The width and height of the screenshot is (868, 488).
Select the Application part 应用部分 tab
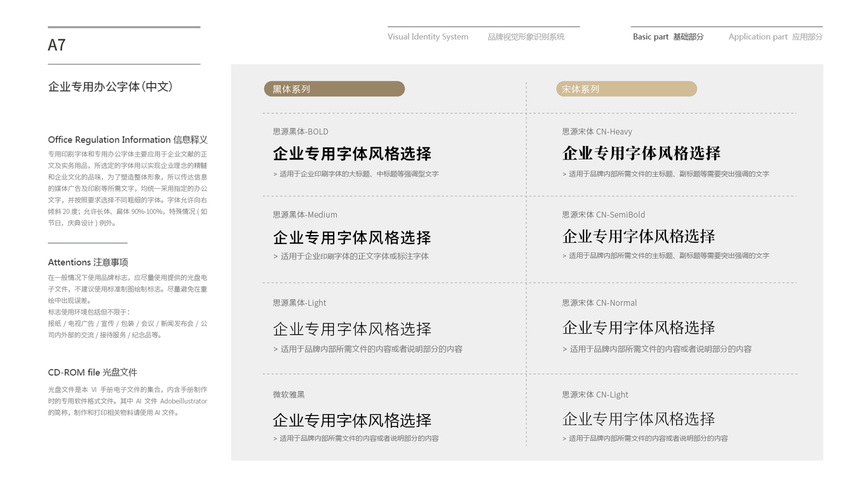(775, 37)
